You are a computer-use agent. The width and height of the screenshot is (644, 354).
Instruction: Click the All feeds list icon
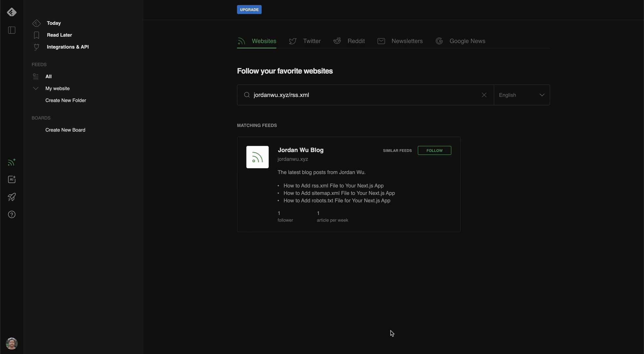coord(36,76)
